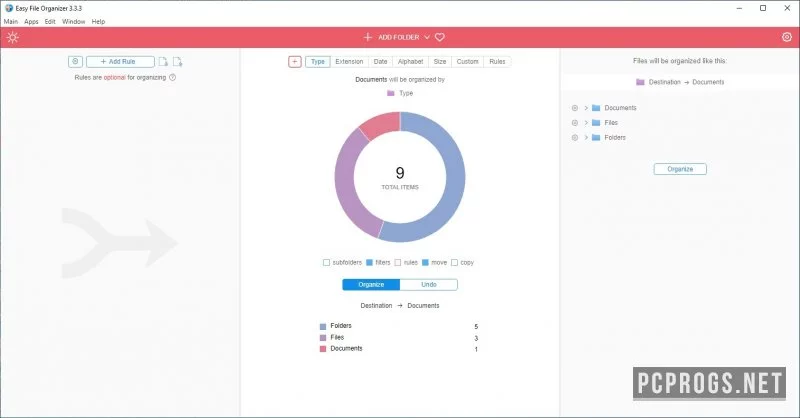Screen dimensions: 800x418
Task: Enable the rules checkbox
Action: point(398,262)
